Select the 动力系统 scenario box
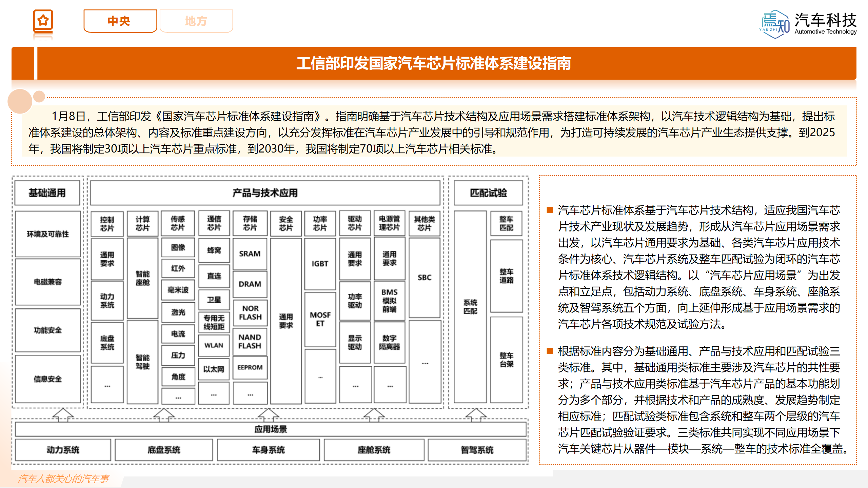This screenshot has width=868, height=488. click(x=63, y=450)
